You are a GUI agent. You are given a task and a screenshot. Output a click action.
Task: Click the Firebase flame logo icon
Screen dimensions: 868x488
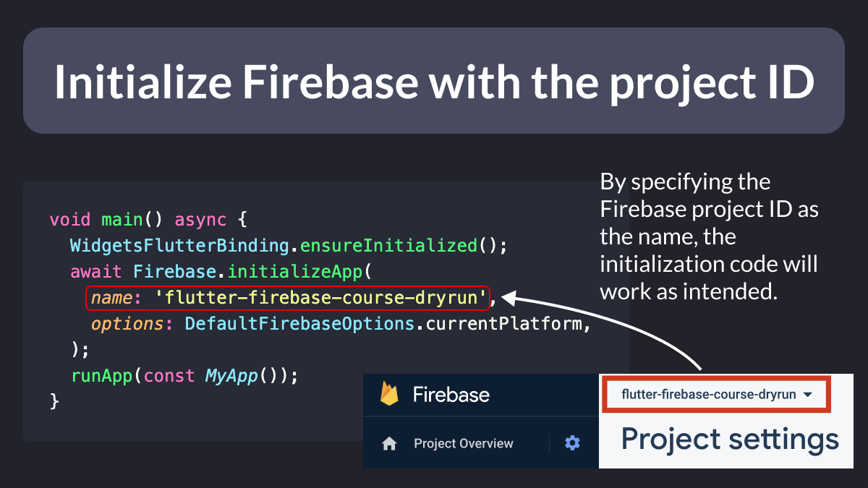point(390,394)
